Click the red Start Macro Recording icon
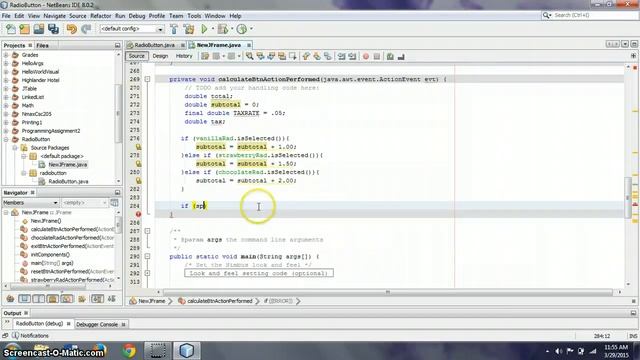This screenshot has height=360, width=640. coord(366,57)
